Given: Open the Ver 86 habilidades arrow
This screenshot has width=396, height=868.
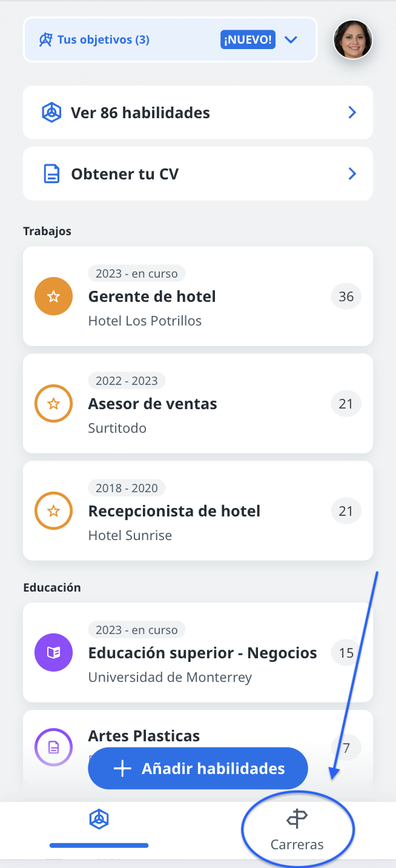Looking at the screenshot, I should [352, 113].
